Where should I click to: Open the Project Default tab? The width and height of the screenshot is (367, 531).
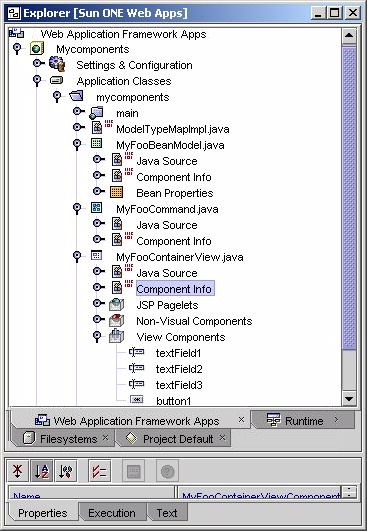[x=173, y=439]
